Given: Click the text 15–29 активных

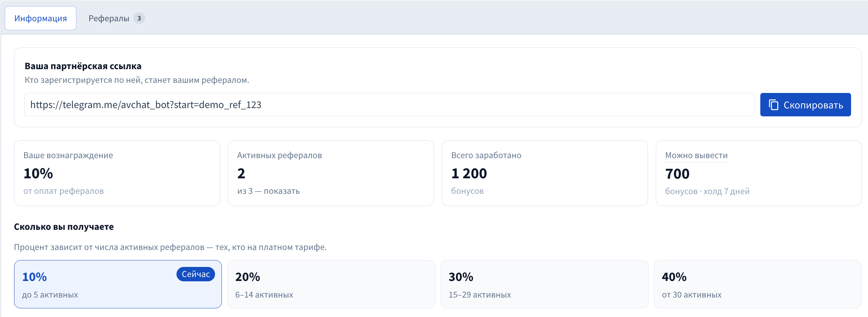Looking at the screenshot, I should coord(480,295).
